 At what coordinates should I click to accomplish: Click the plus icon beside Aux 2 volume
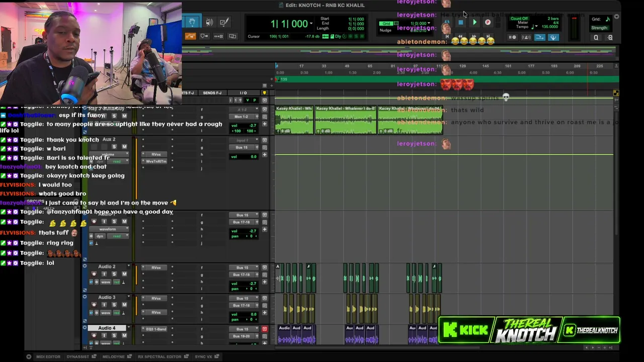265,154
